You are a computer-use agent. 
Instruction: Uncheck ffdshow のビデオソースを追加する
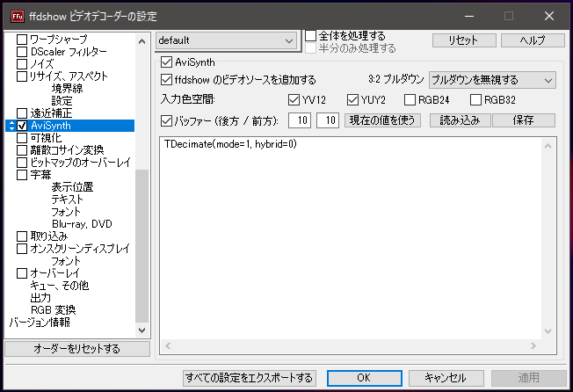(x=166, y=80)
